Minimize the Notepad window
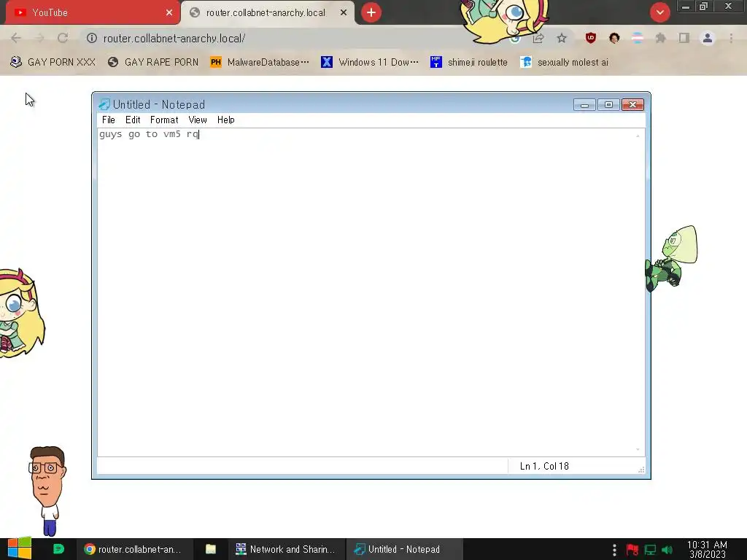The width and height of the screenshot is (747, 560). [584, 105]
